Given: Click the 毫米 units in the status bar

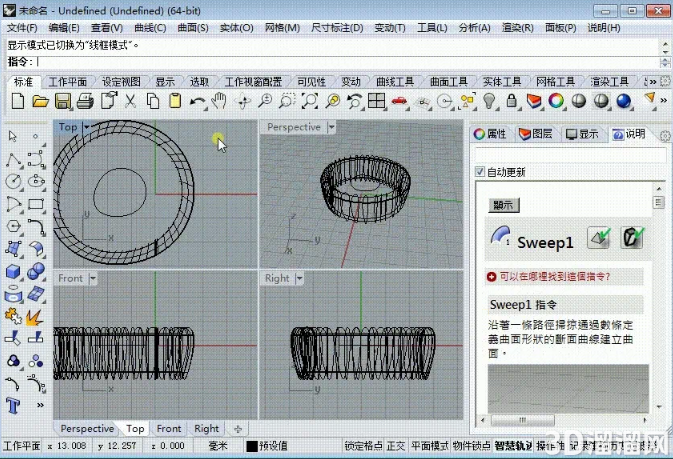Looking at the screenshot, I should [x=218, y=446].
